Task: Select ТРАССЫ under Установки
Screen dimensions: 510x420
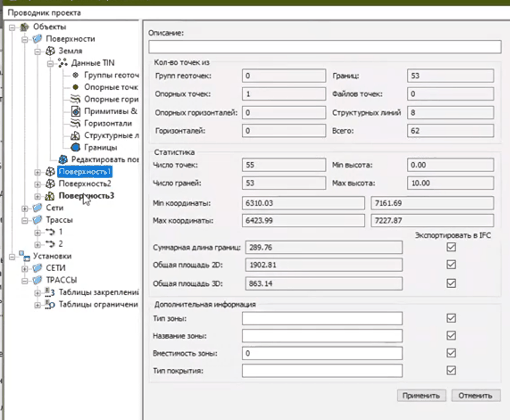Action: tap(61, 280)
